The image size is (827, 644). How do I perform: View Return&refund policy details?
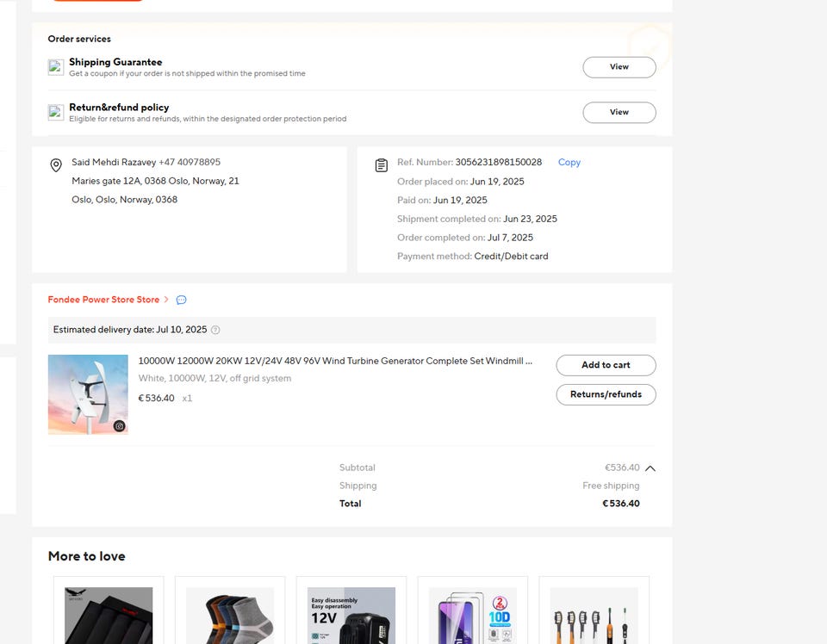[x=619, y=112]
